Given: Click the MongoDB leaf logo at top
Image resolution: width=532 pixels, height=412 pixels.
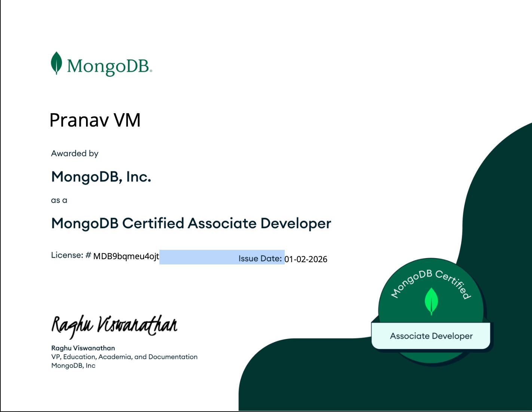Looking at the screenshot, I should [56, 63].
